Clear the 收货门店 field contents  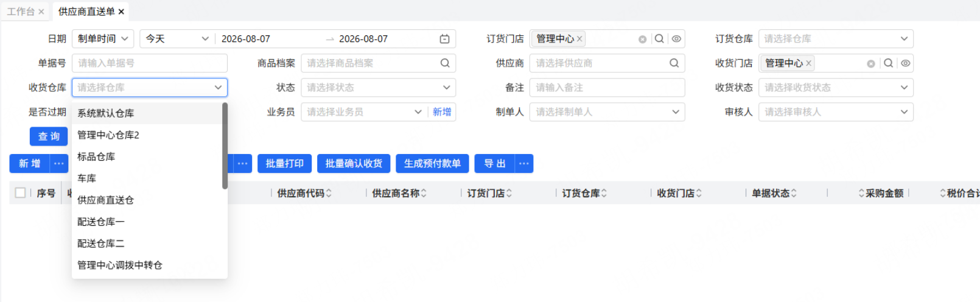(x=871, y=63)
